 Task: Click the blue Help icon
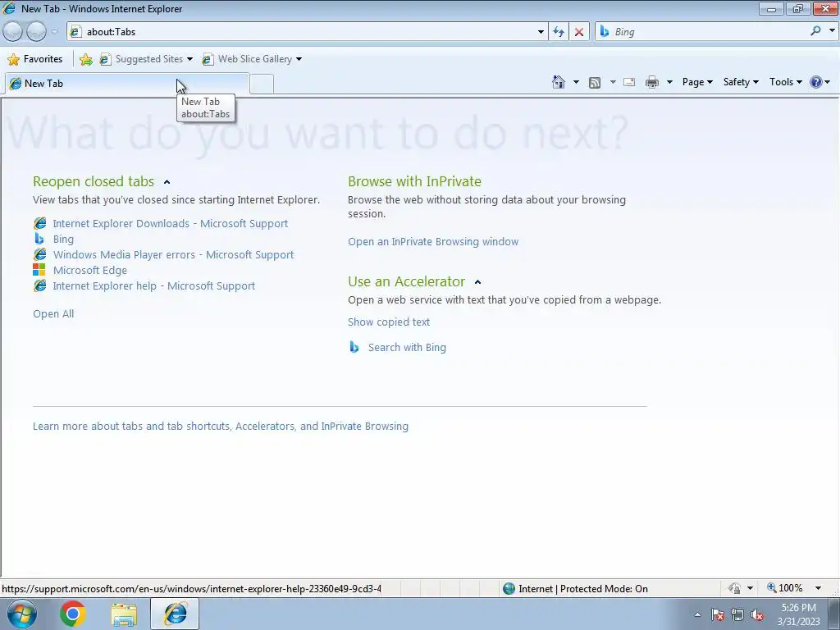(x=816, y=82)
